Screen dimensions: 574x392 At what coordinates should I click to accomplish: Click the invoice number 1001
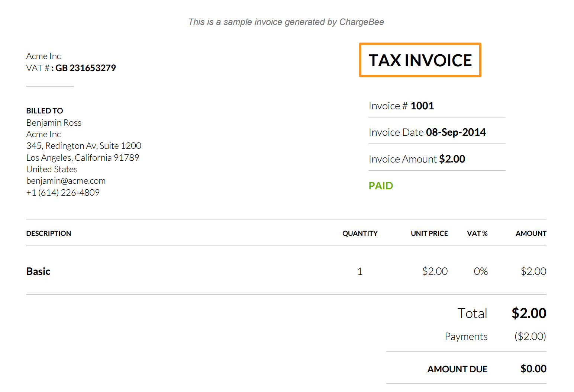(x=422, y=106)
